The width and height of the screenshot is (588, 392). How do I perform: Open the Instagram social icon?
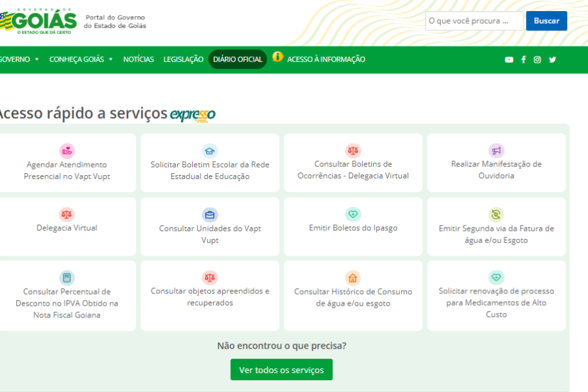click(538, 59)
